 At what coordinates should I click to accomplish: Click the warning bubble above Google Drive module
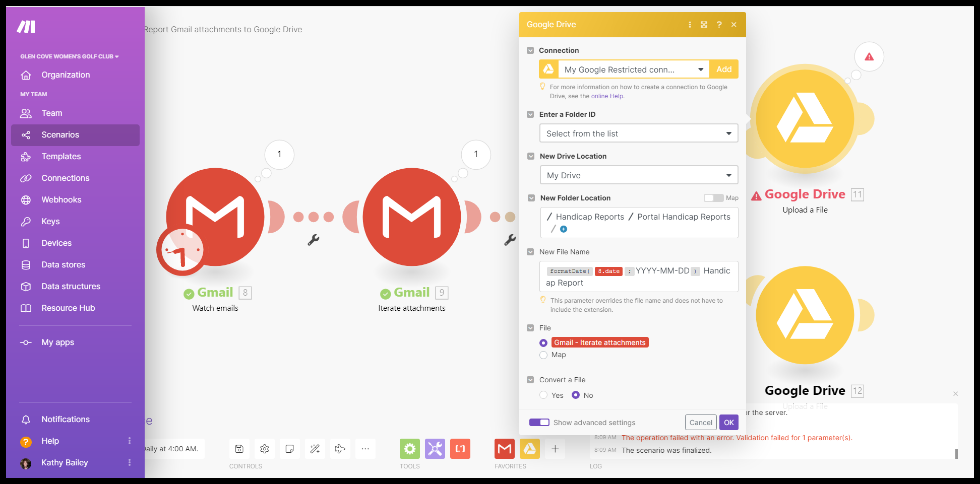(869, 56)
